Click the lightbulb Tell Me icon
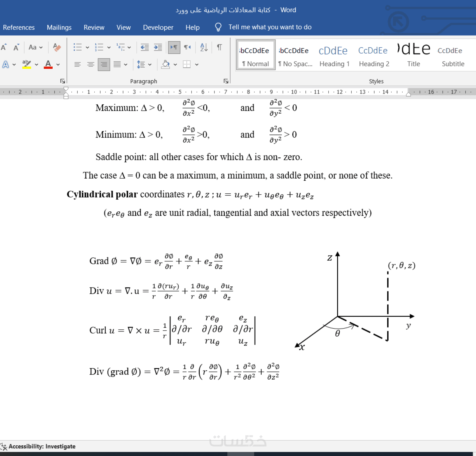 click(x=218, y=27)
